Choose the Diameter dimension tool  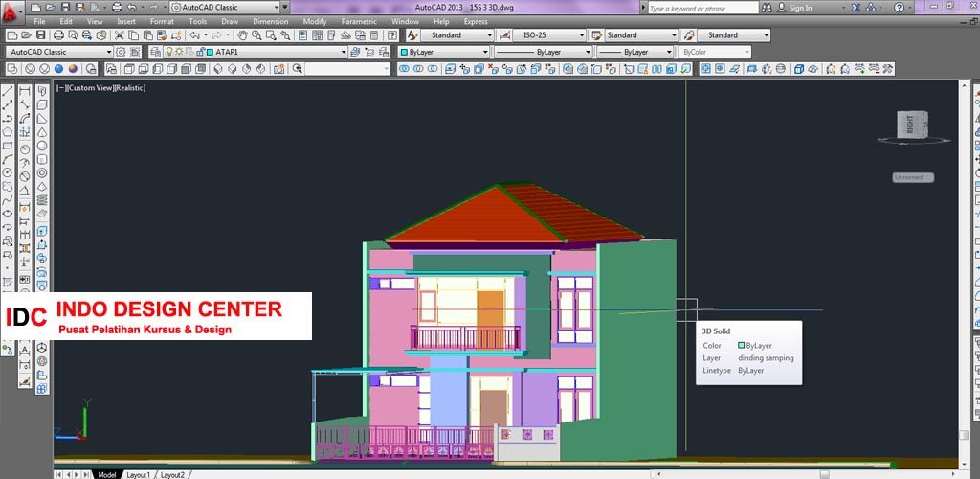pos(24,177)
